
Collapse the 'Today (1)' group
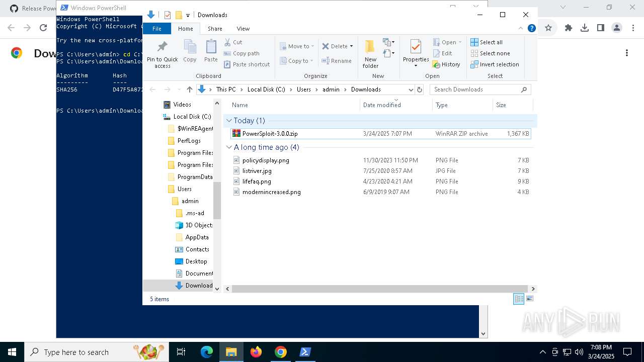point(229,121)
